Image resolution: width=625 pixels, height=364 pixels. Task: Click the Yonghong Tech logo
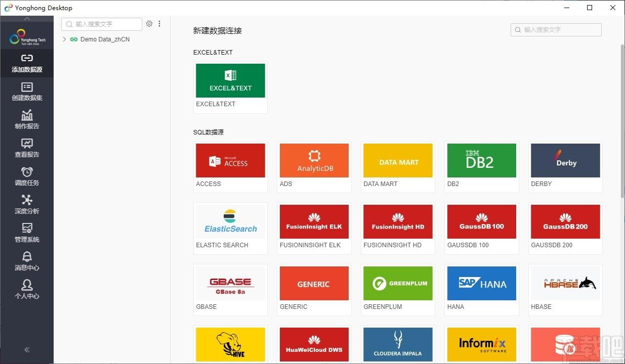tap(27, 37)
